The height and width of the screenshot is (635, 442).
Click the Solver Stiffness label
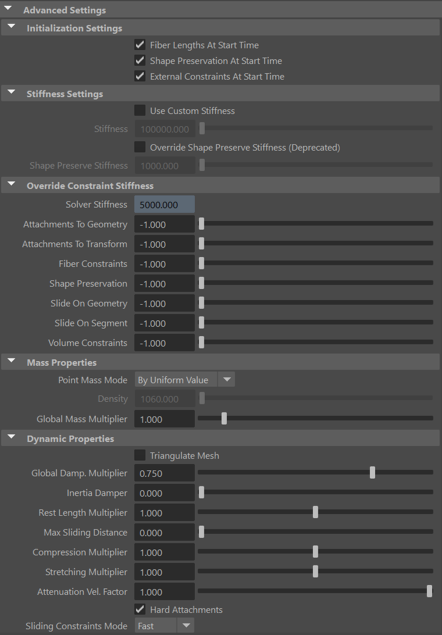(96, 205)
